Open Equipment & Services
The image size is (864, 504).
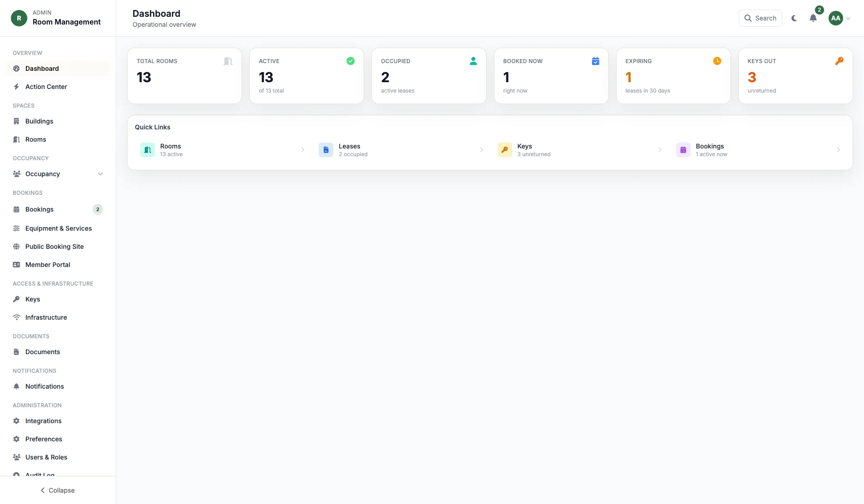click(x=58, y=228)
